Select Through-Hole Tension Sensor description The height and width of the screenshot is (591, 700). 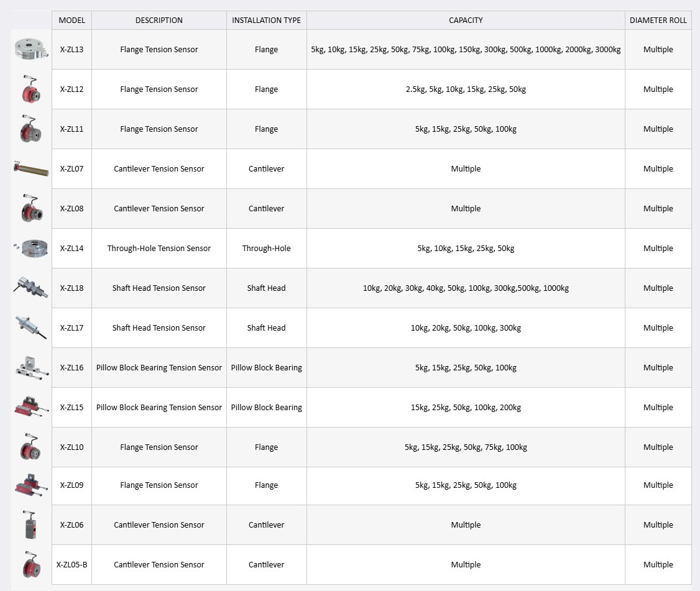(x=159, y=249)
